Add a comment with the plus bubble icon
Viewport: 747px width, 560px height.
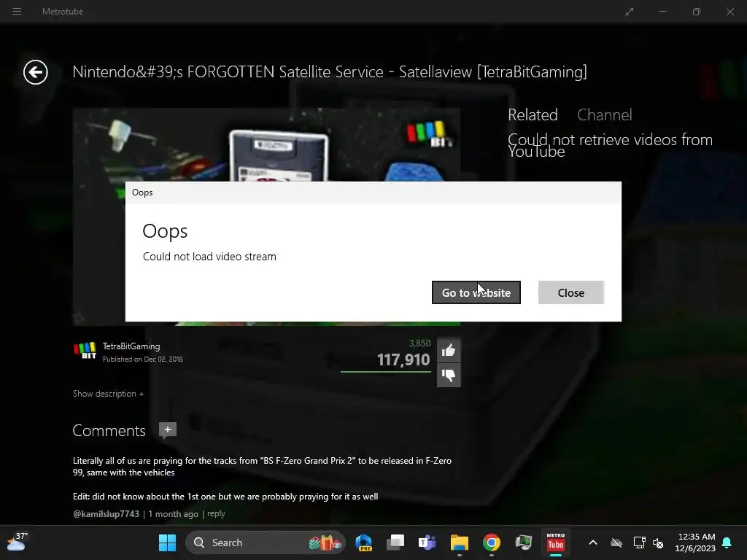tap(167, 430)
